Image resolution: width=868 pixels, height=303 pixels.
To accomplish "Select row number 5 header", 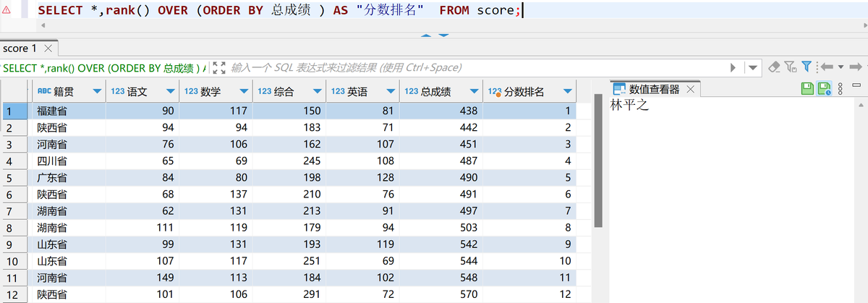I will [x=14, y=177].
